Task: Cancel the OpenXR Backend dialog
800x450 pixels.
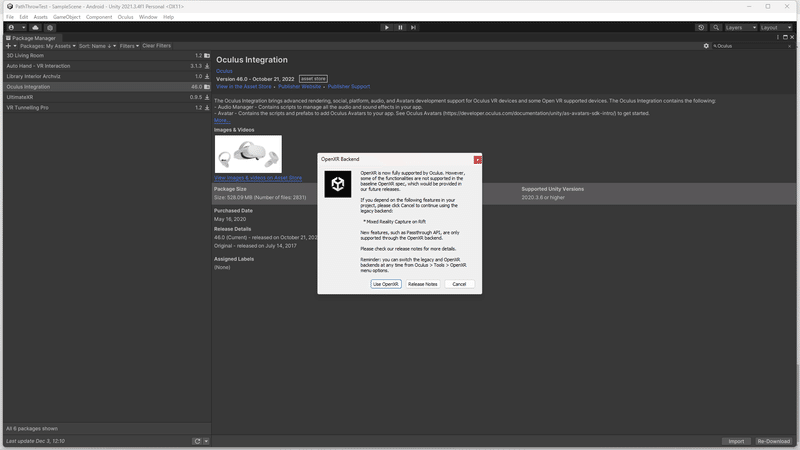Action: pos(459,284)
